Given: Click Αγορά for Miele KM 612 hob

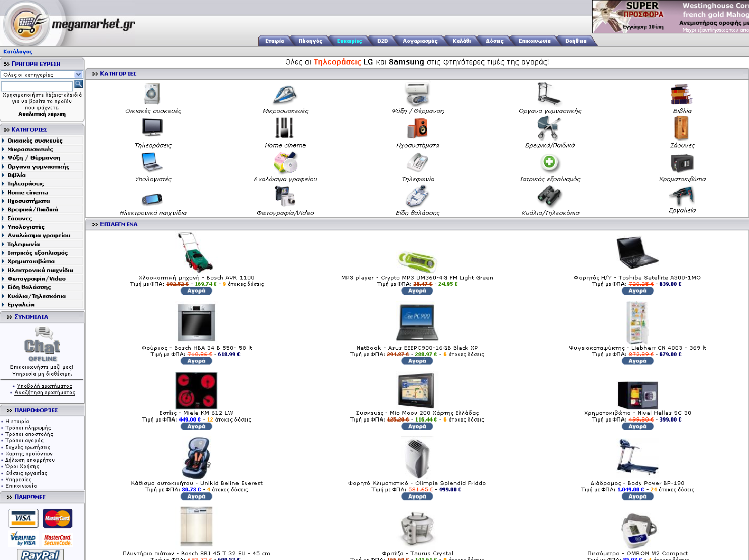Looking at the screenshot, I should [x=196, y=426].
